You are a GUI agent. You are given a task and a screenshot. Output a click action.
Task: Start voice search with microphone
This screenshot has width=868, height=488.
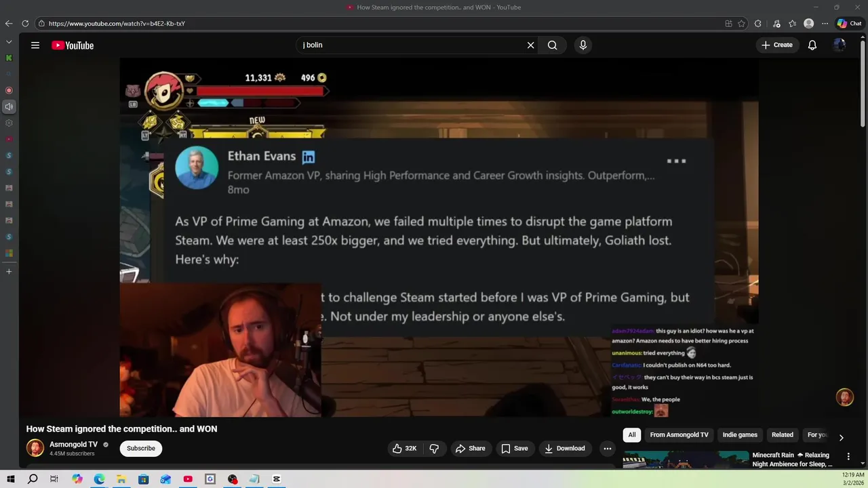pyautogui.click(x=583, y=45)
